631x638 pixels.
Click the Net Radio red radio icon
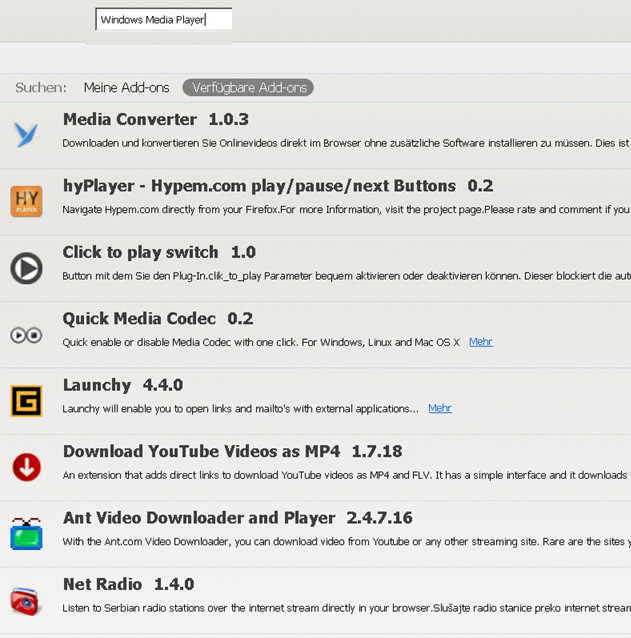point(25,601)
